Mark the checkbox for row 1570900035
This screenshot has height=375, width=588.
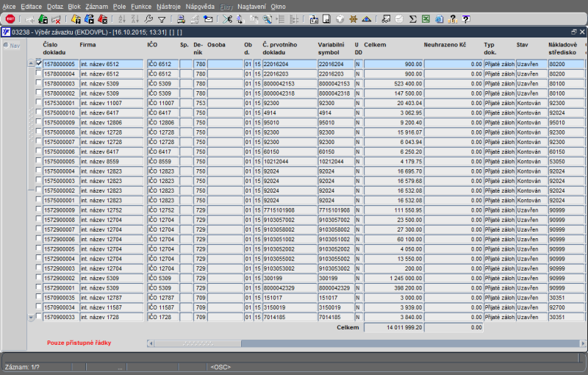point(39,296)
